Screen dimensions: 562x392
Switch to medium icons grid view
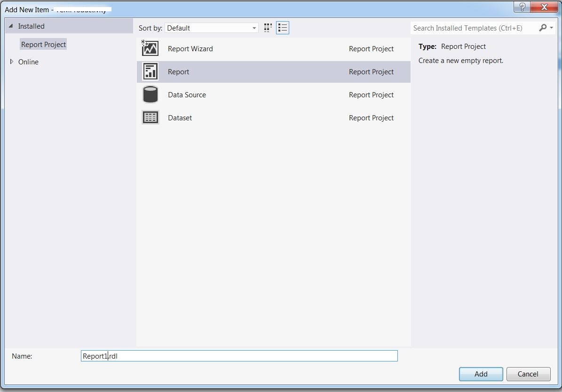(x=268, y=28)
